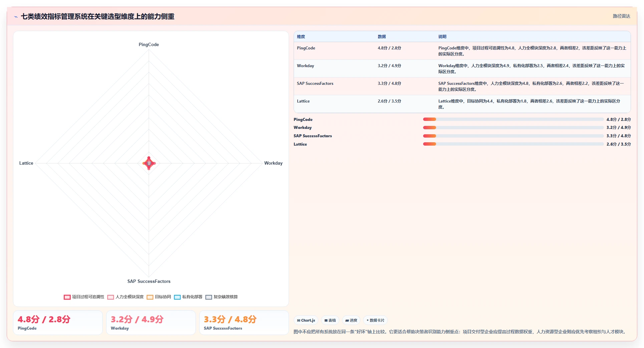Click the 数据 table column header
The width and height of the screenshot is (644, 348).
(382, 37)
